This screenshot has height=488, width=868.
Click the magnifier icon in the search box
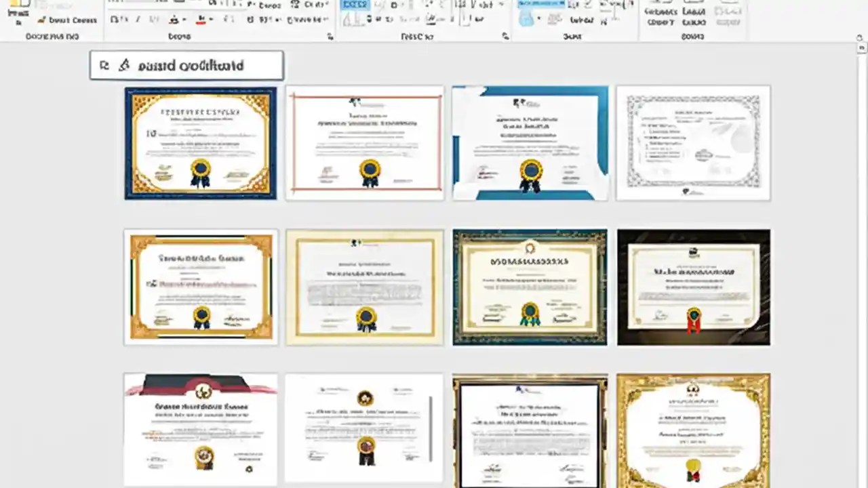(104, 65)
